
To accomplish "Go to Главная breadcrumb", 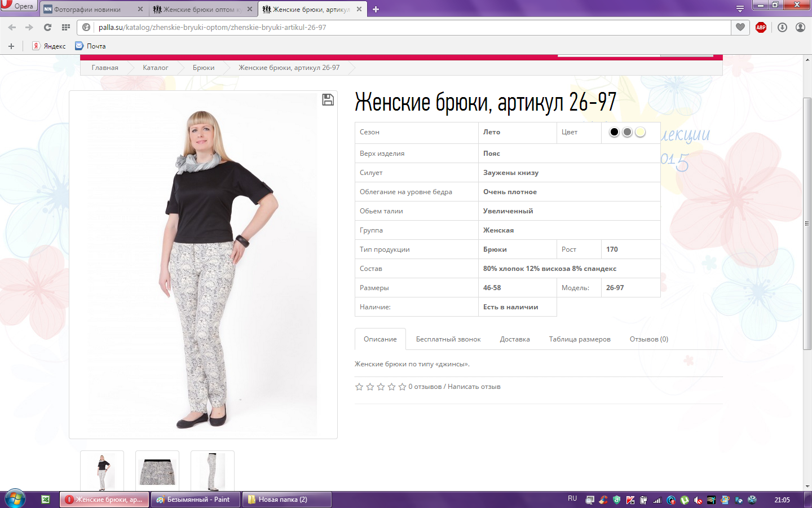I will pyautogui.click(x=105, y=67).
